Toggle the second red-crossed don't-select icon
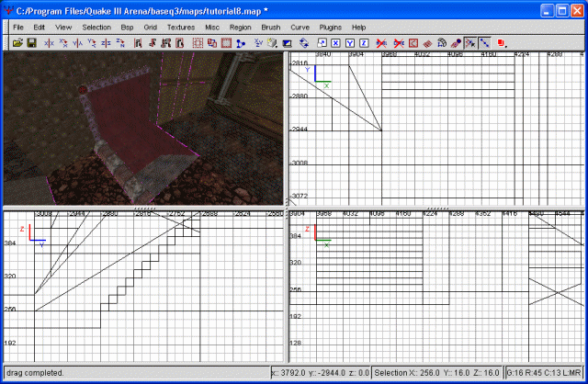This screenshot has width=588, height=384. [x=399, y=43]
